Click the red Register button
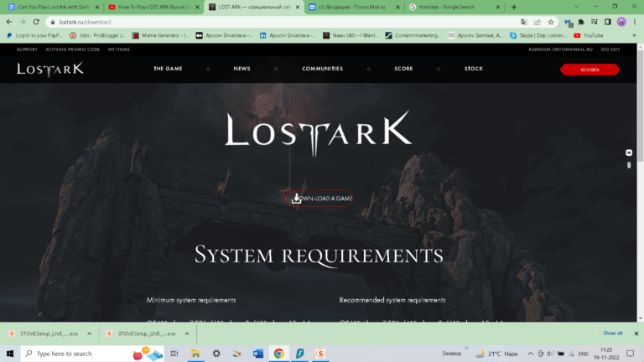This screenshot has height=362, width=644. (x=589, y=70)
